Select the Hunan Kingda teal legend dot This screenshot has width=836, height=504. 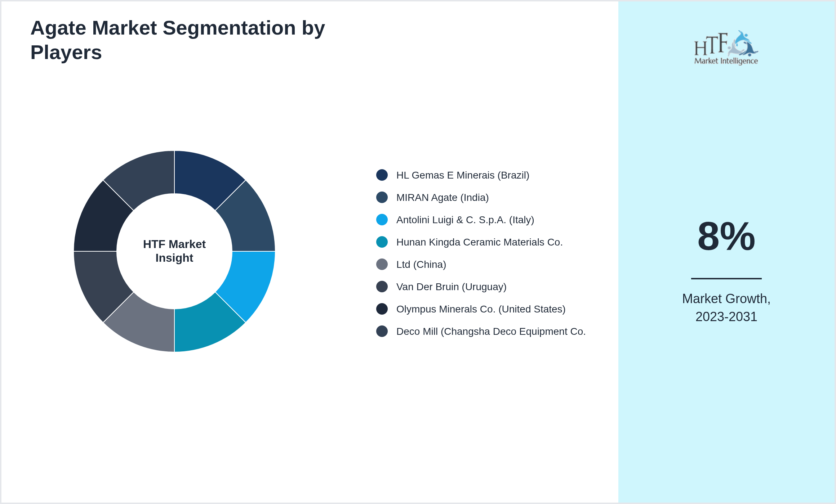tap(382, 242)
